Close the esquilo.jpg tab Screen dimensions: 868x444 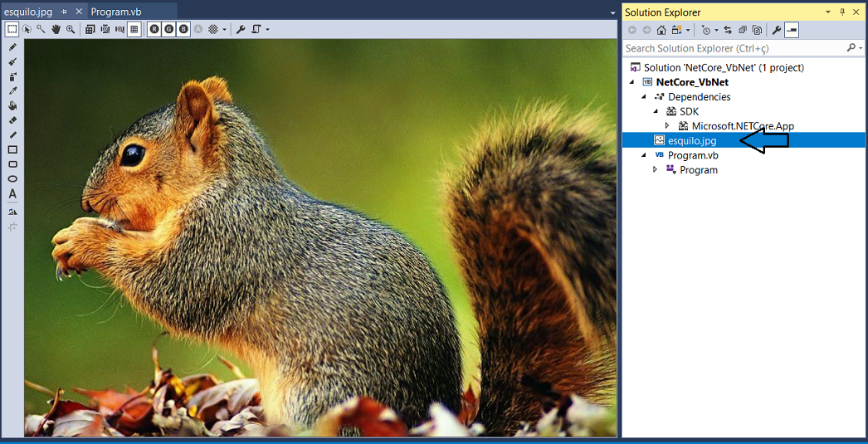(x=79, y=12)
